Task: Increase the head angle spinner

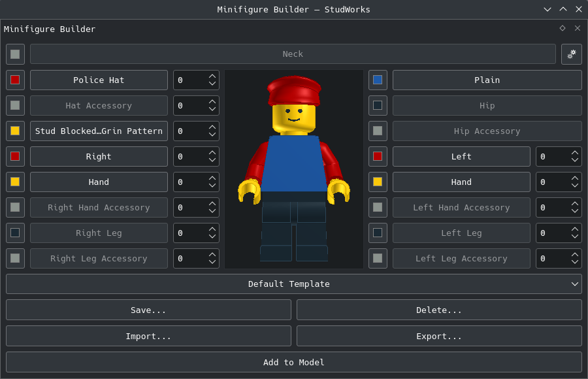Action: tap(212, 127)
